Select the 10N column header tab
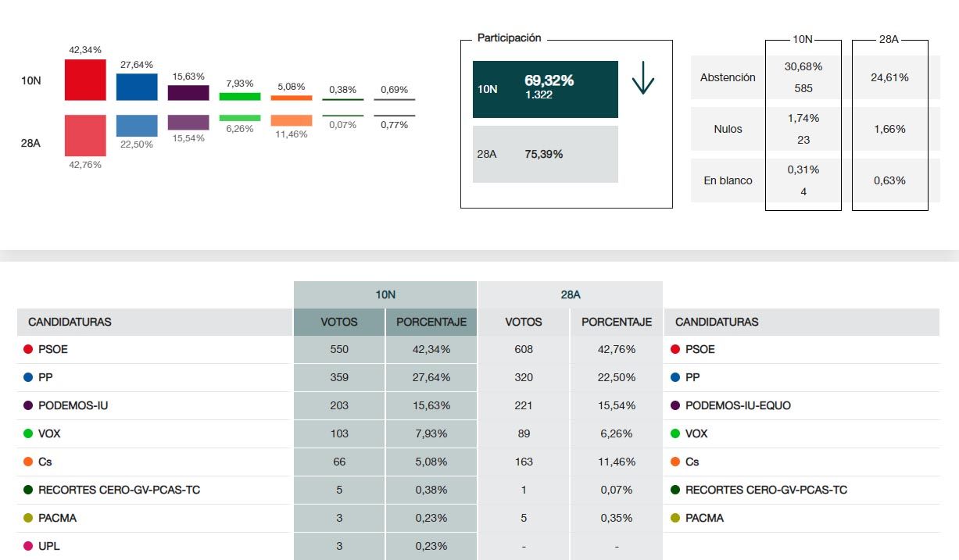 (x=385, y=294)
